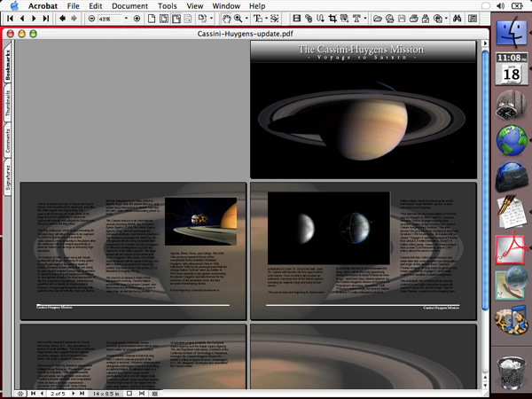
Task: Jump to last page in top toolbar
Action: [x=46, y=19]
